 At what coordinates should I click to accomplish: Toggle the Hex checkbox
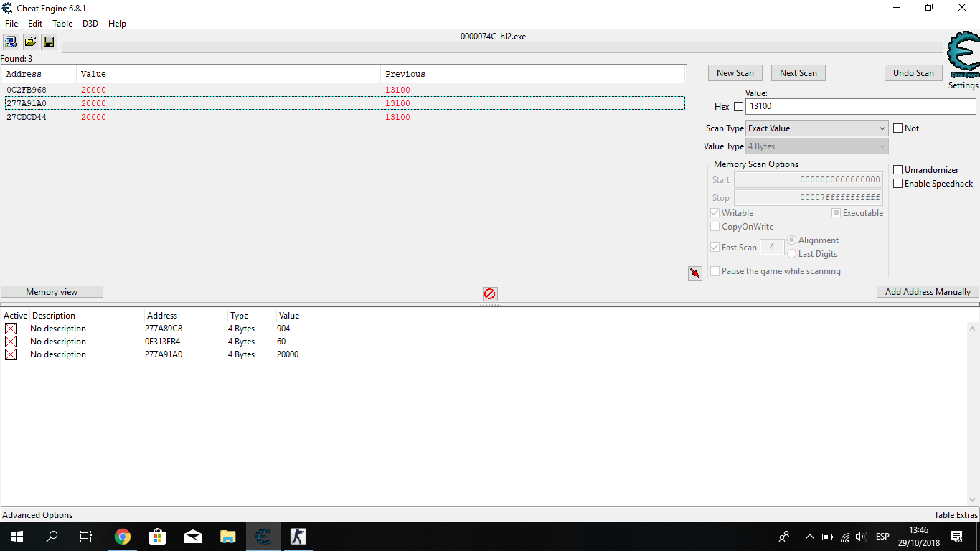tap(739, 107)
